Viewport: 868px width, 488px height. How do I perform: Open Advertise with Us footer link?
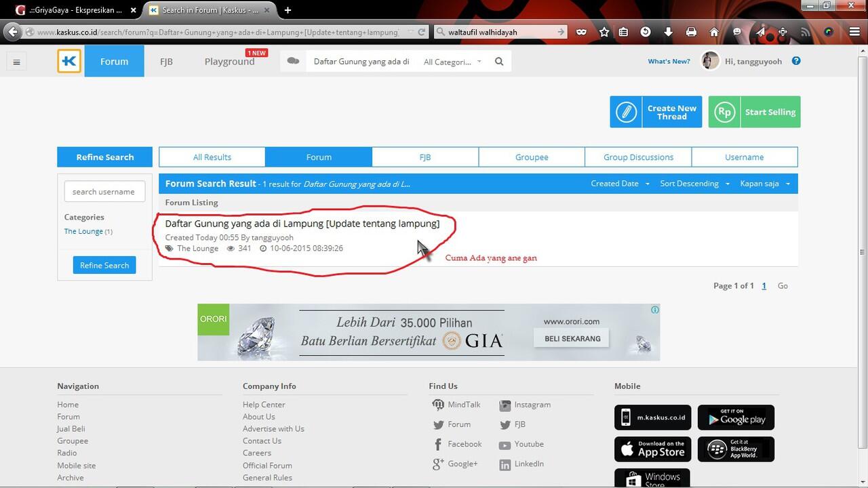(273, 429)
